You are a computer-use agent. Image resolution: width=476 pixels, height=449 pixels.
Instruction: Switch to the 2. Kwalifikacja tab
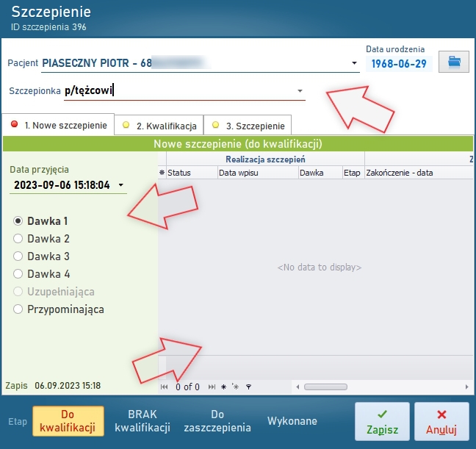coord(159,126)
